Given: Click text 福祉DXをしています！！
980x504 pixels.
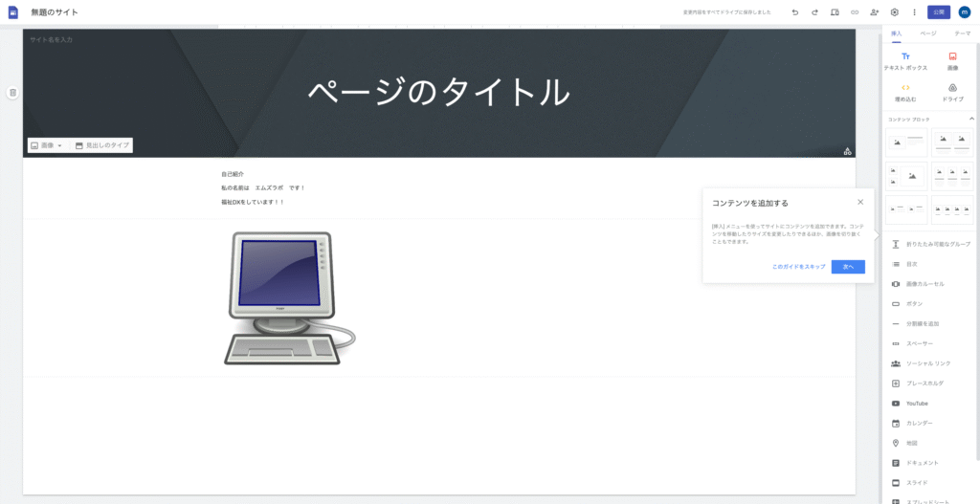Looking at the screenshot, I should tap(253, 203).
